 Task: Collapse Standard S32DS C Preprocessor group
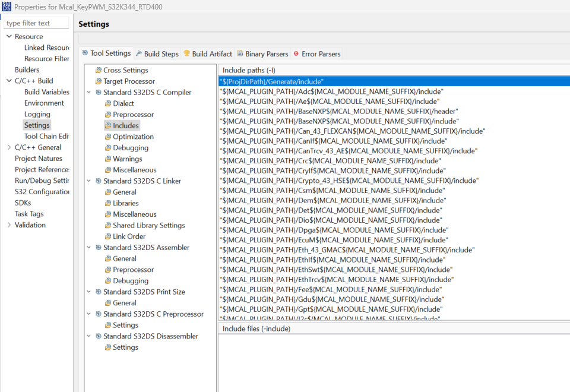(x=88, y=314)
